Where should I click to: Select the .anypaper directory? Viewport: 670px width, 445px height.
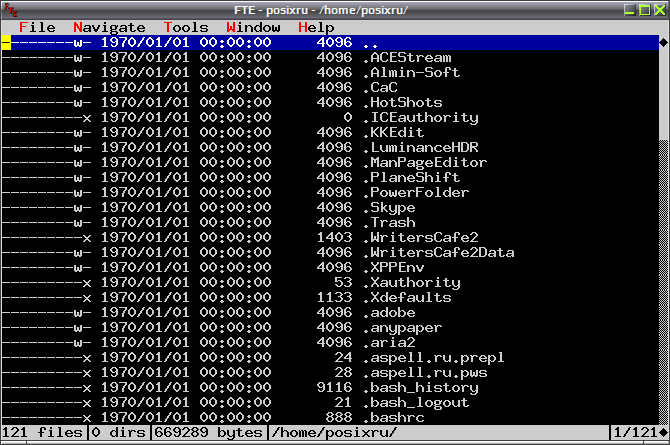330,327
